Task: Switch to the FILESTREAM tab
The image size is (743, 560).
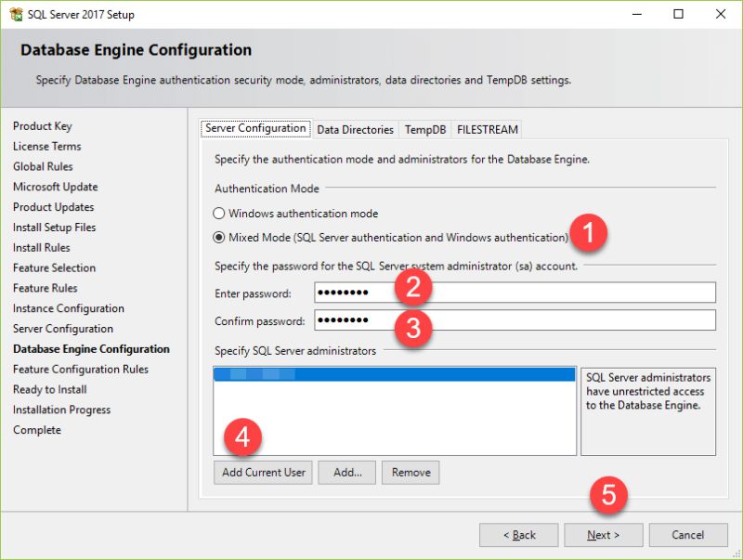Action: 487,129
